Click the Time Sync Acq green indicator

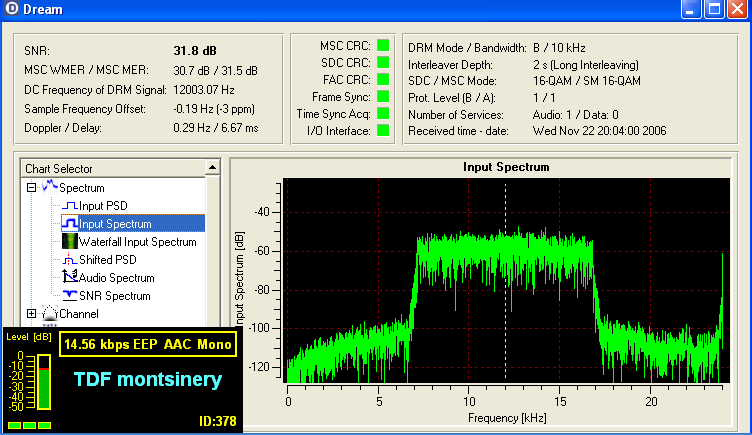pyautogui.click(x=383, y=113)
